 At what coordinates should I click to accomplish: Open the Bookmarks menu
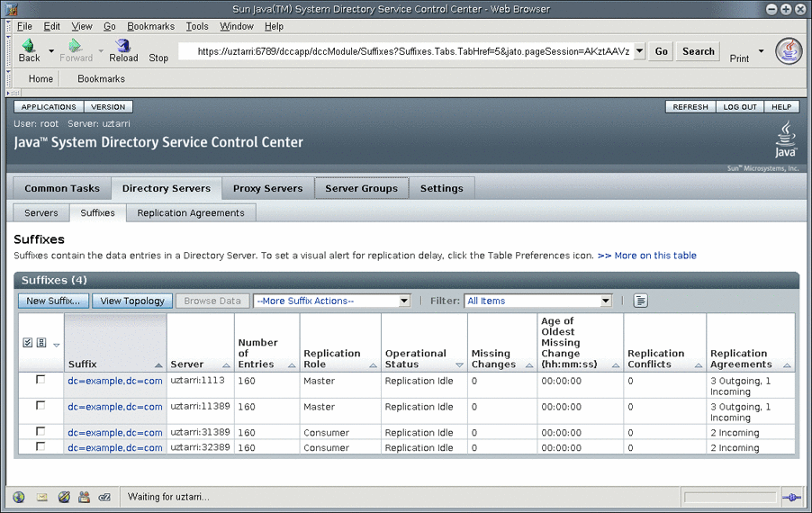tap(150, 26)
